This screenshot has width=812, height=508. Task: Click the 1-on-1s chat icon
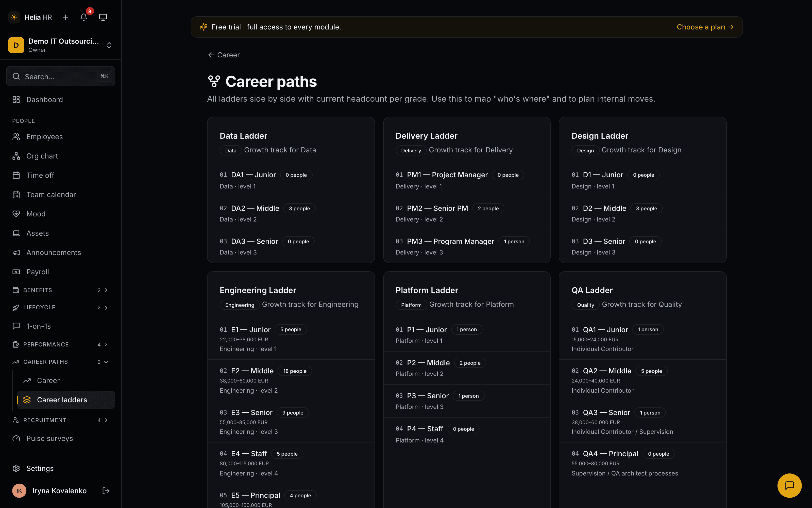16,326
